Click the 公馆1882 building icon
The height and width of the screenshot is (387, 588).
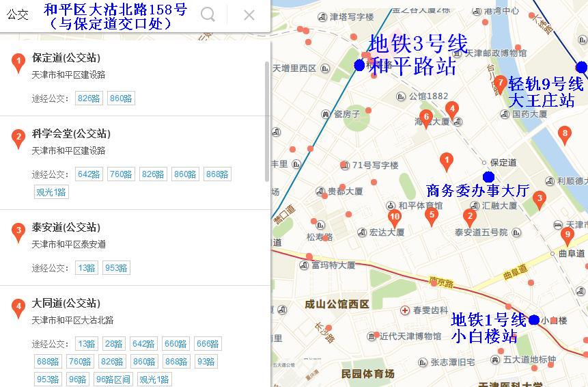401,96
